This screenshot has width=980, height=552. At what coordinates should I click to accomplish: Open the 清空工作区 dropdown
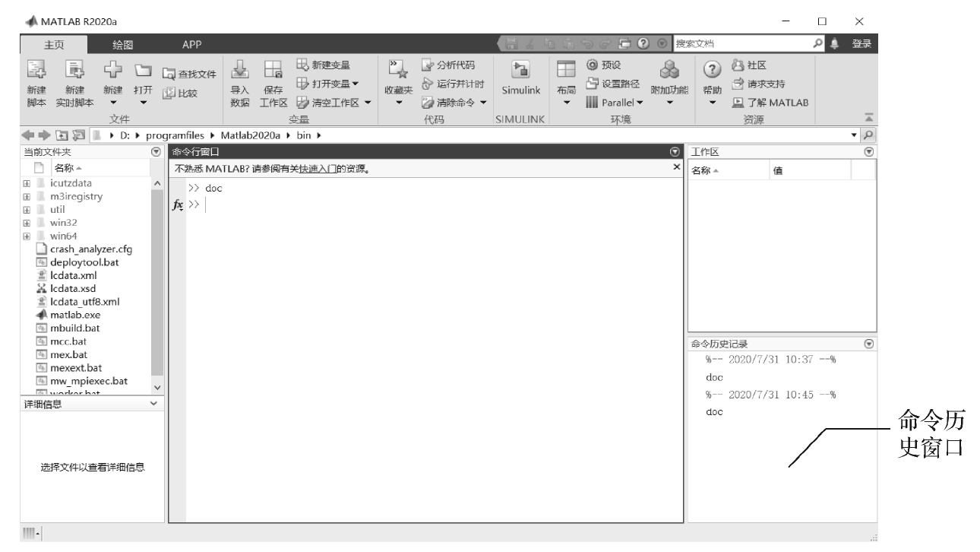(333, 103)
